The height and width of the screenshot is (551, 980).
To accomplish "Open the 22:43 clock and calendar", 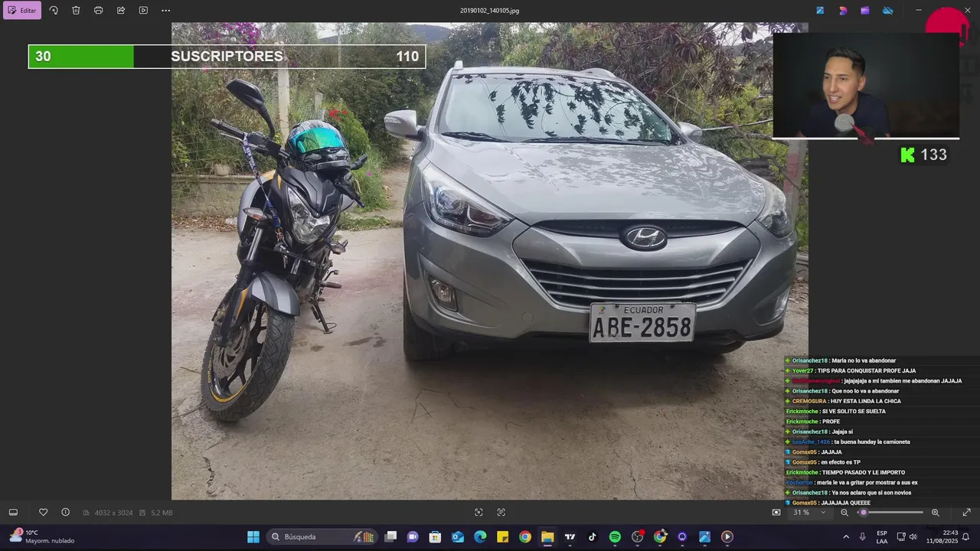I will click(x=942, y=537).
